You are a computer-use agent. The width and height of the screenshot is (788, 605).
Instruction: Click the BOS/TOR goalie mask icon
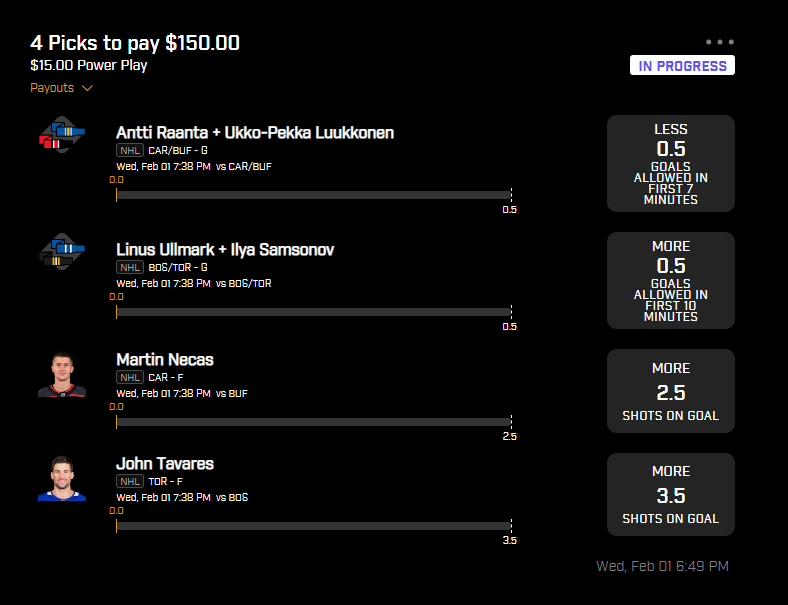point(62,251)
